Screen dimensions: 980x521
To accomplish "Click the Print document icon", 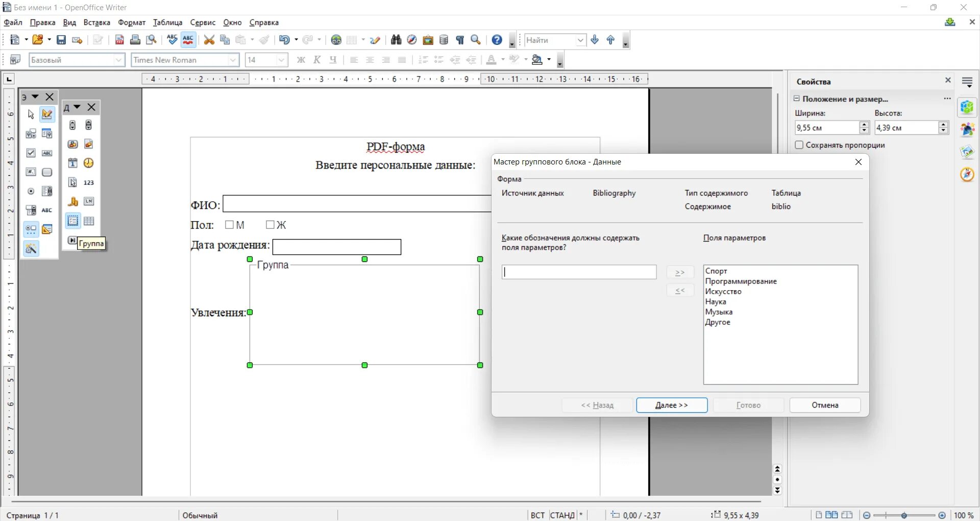I will tap(135, 40).
